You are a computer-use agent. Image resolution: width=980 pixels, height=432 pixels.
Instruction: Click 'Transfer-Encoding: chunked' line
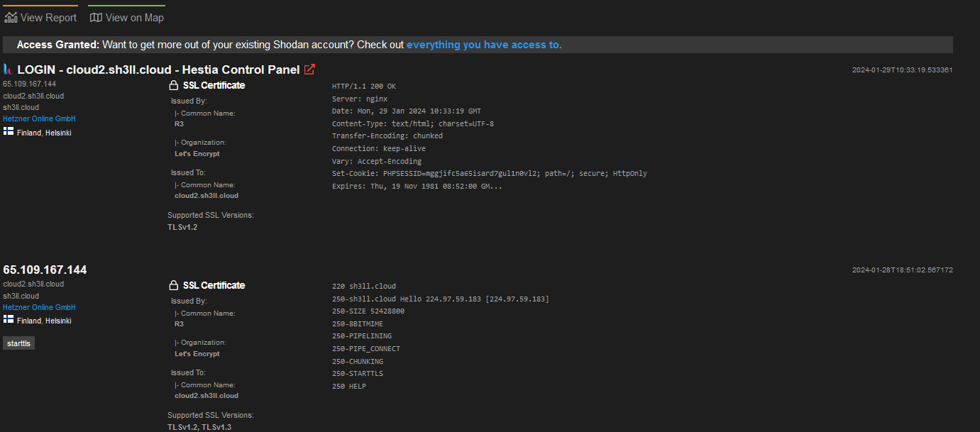[387, 136]
